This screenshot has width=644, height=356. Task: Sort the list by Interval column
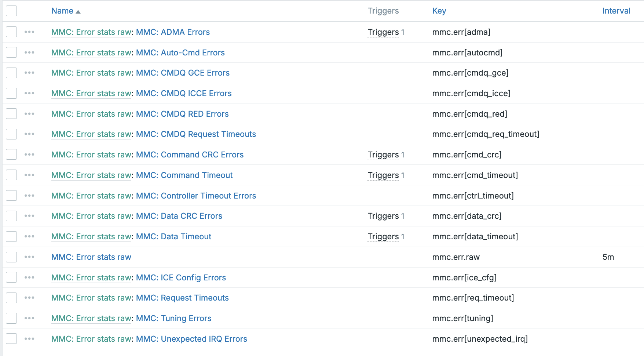click(x=616, y=11)
